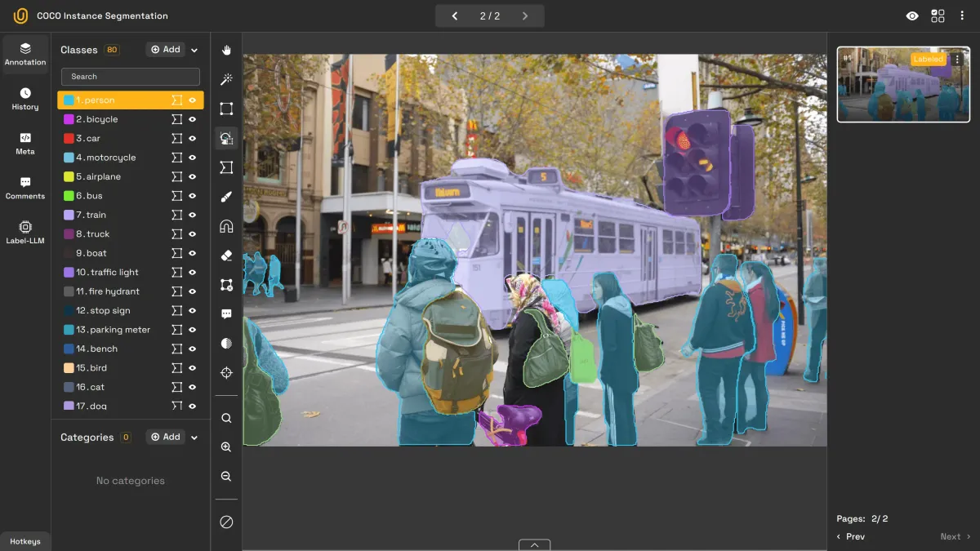Select the hand pan tool
The width and height of the screenshot is (980, 551).
[x=226, y=51]
